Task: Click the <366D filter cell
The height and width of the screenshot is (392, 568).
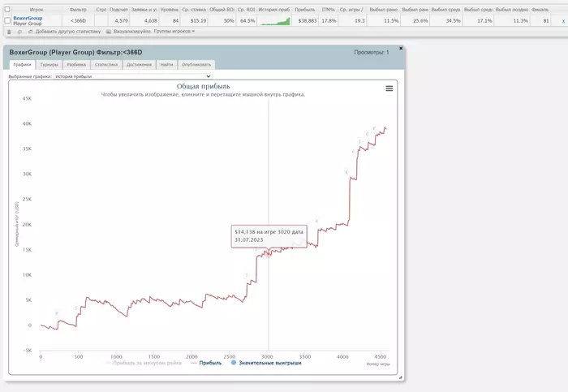Action: [78, 21]
